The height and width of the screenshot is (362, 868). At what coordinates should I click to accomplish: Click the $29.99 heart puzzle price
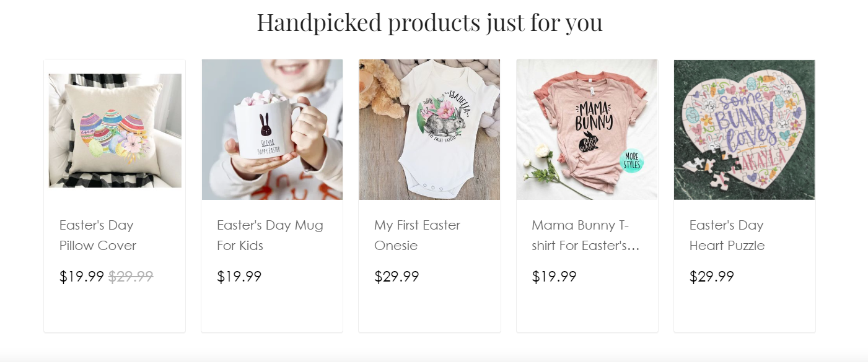tap(712, 277)
